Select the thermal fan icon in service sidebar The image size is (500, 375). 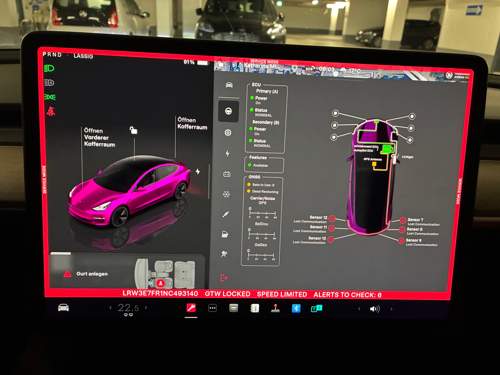pos(226,194)
